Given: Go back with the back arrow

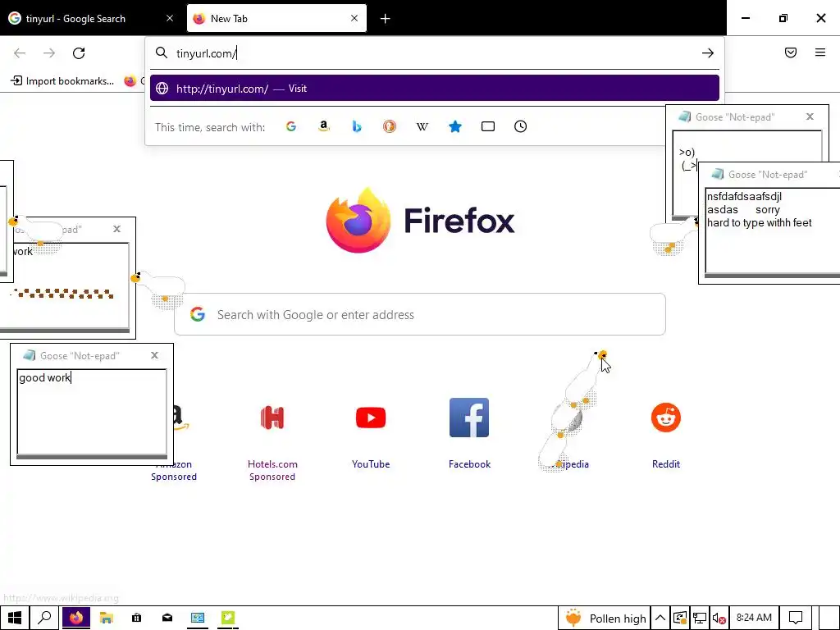Looking at the screenshot, I should 20,53.
